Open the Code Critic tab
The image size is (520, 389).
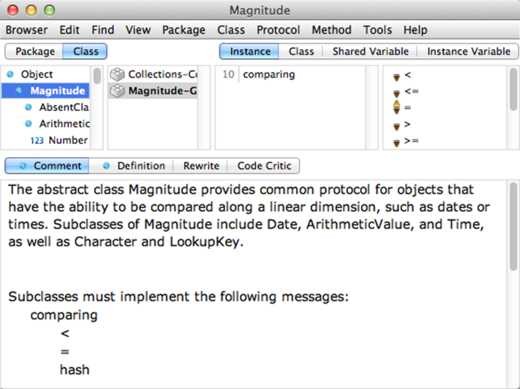pos(264,166)
